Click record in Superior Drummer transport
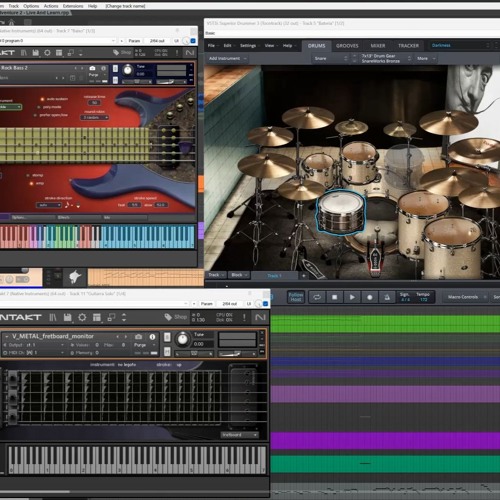Image resolution: width=500 pixels, height=500 pixels. 370,297
